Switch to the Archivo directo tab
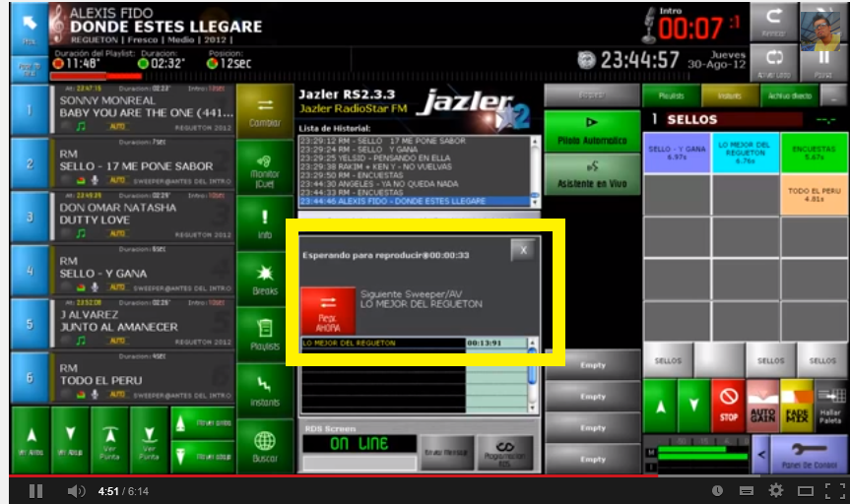The width and height of the screenshot is (850, 504). pos(789,95)
